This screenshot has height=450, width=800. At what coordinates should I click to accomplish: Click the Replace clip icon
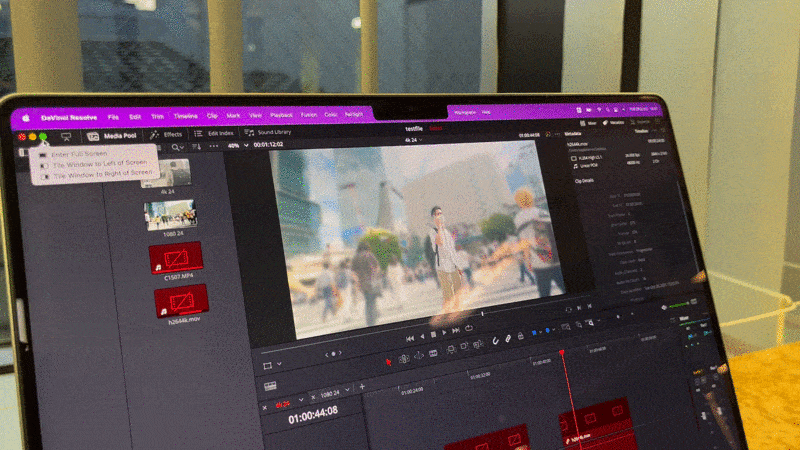[478, 344]
